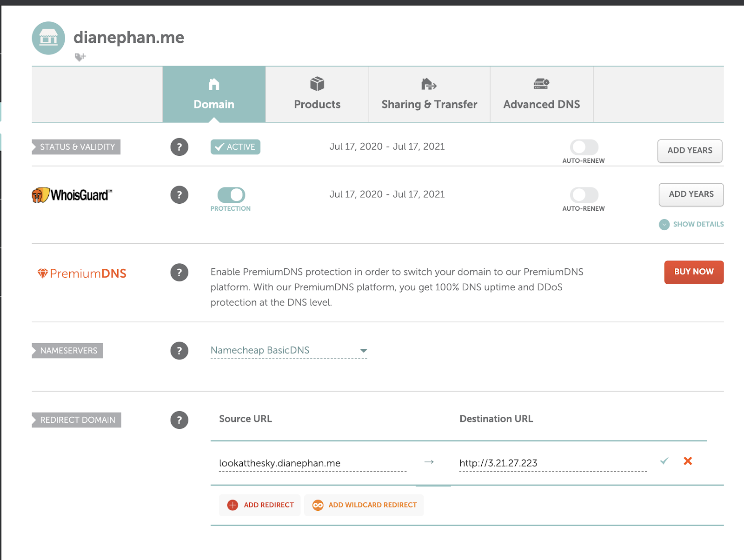
Task: Click the source URL field lookatthesky.dianephan.me
Action: [312, 463]
